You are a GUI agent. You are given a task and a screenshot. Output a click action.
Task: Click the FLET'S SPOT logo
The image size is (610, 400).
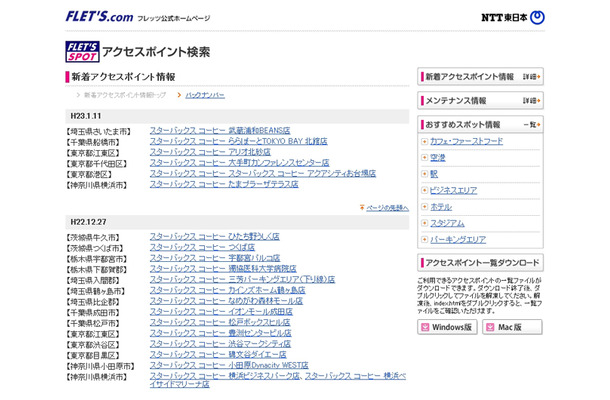point(82,52)
